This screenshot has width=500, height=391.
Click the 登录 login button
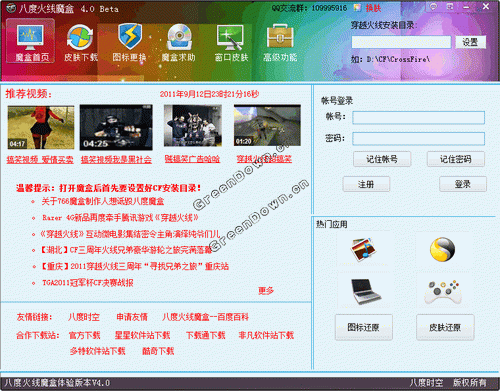tap(463, 184)
